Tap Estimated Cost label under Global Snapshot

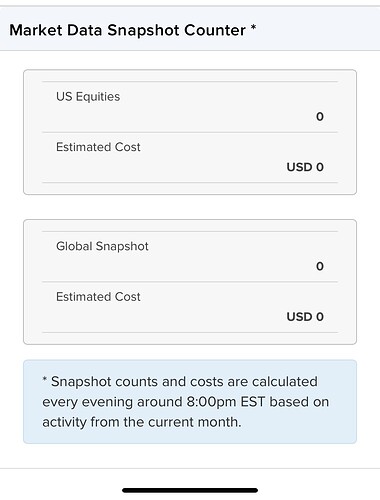pyautogui.click(x=98, y=297)
